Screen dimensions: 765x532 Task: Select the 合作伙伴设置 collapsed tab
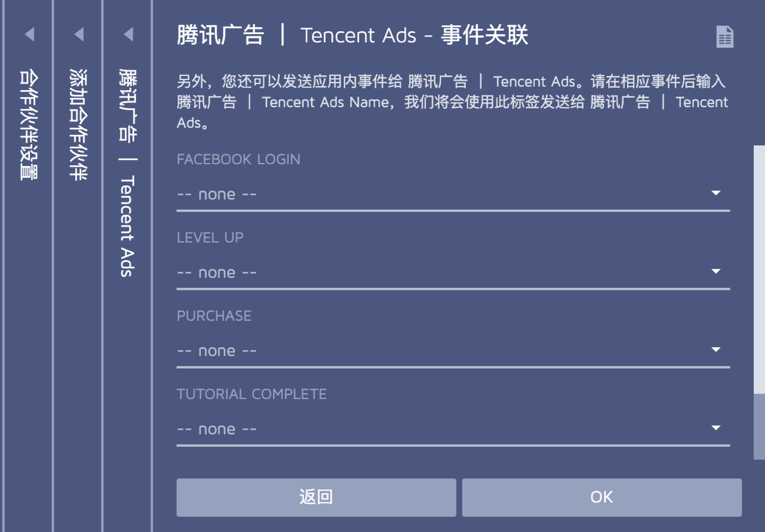click(29, 125)
